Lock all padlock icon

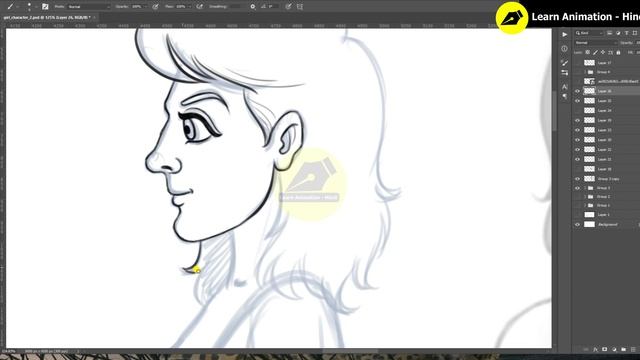(618, 53)
